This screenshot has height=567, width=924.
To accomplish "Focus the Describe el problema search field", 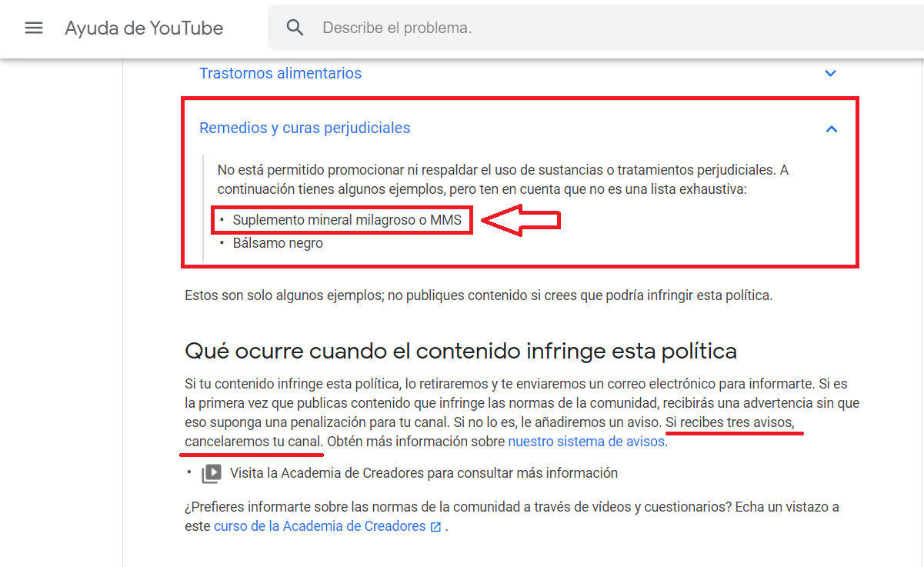I will click(x=596, y=28).
